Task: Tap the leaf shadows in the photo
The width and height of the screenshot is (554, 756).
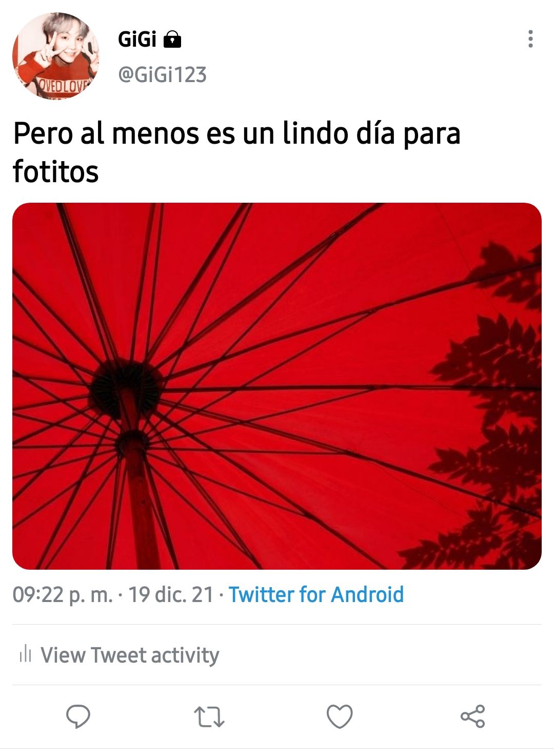Action: point(482,411)
